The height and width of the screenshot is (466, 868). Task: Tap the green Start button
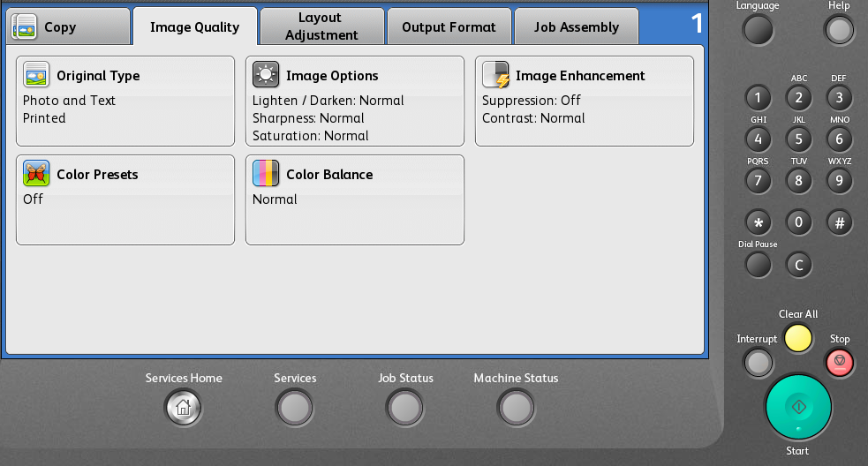coord(798,408)
